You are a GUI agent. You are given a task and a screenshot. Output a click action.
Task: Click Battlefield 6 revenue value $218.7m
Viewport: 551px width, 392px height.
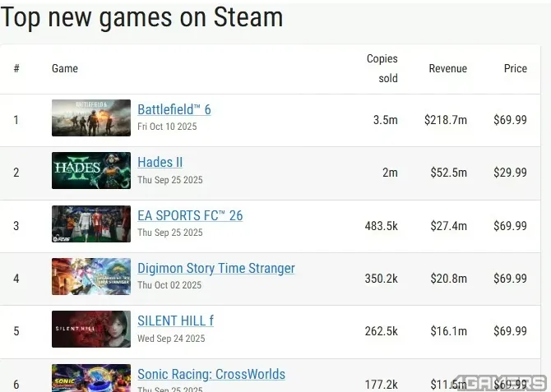click(445, 120)
